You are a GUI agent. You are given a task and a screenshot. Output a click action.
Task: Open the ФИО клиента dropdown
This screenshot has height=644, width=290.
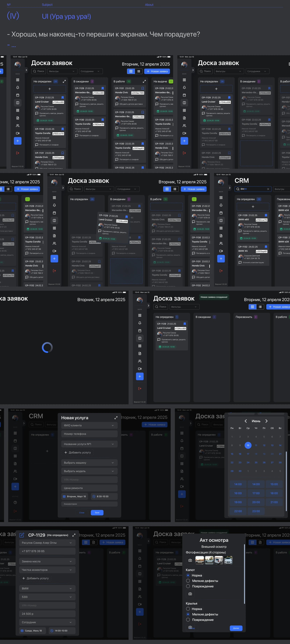89,425
